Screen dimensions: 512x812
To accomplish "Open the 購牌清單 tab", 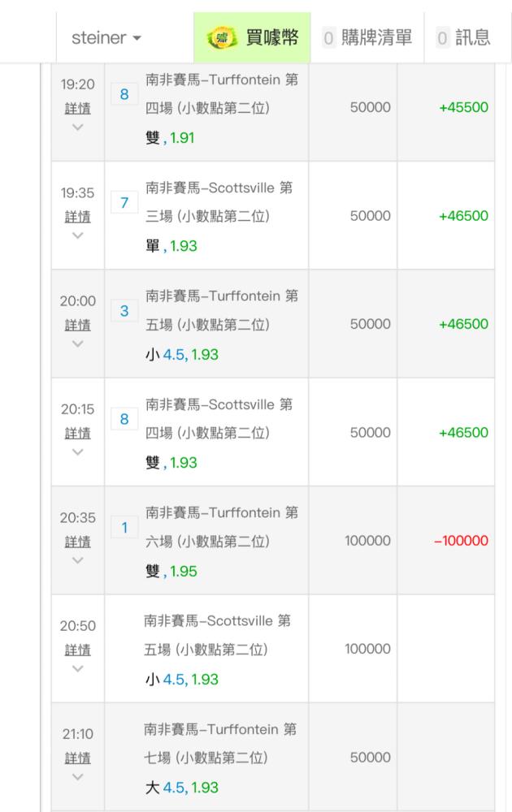I will pyautogui.click(x=367, y=38).
